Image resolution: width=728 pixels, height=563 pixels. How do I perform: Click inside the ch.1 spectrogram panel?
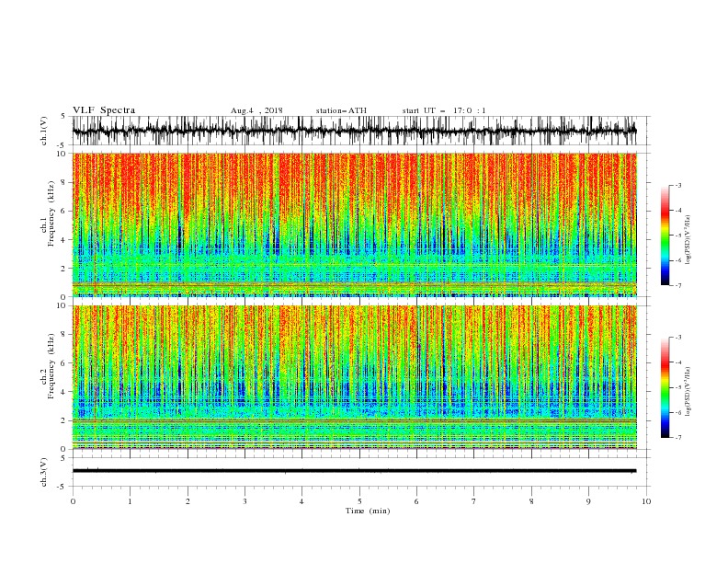click(354, 224)
